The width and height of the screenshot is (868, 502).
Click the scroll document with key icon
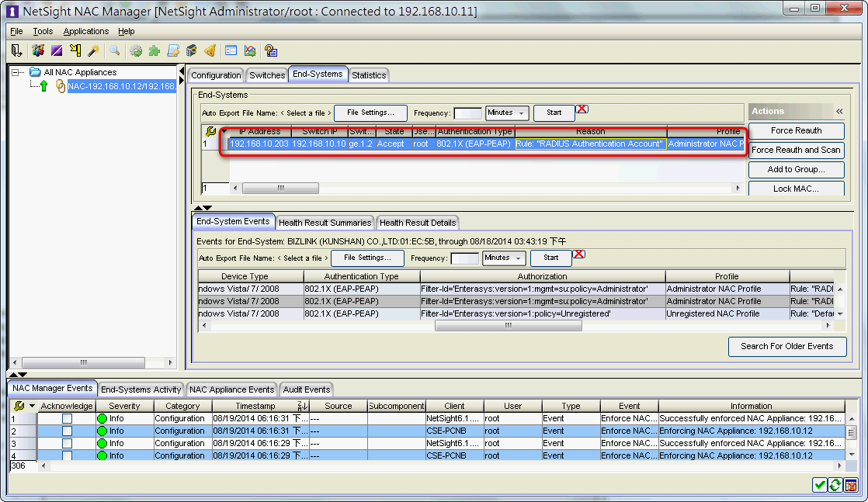[x=173, y=51]
